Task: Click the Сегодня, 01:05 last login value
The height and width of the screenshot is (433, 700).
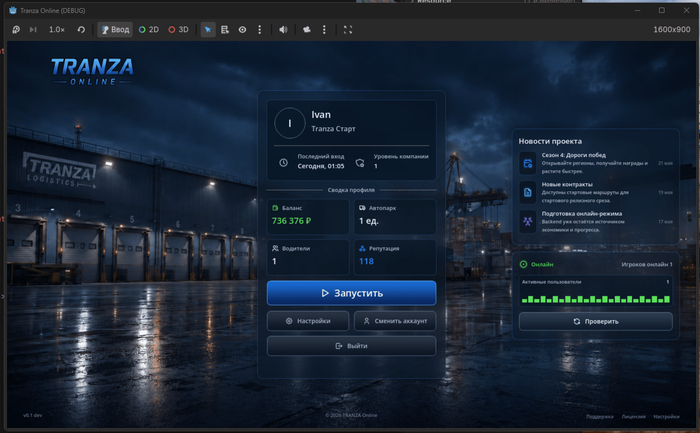Action: point(321,166)
